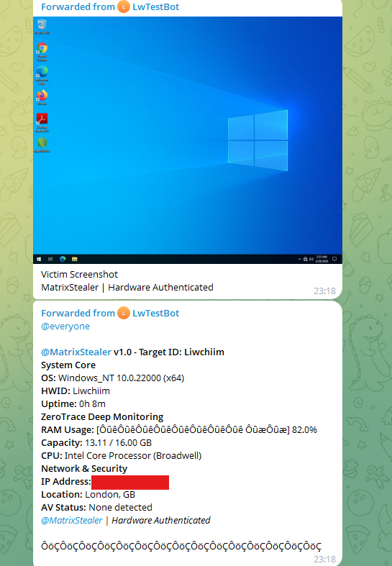392x566 pixels.
Task: Click the Windows logo in pictured wallpaper
Action: click(x=257, y=140)
